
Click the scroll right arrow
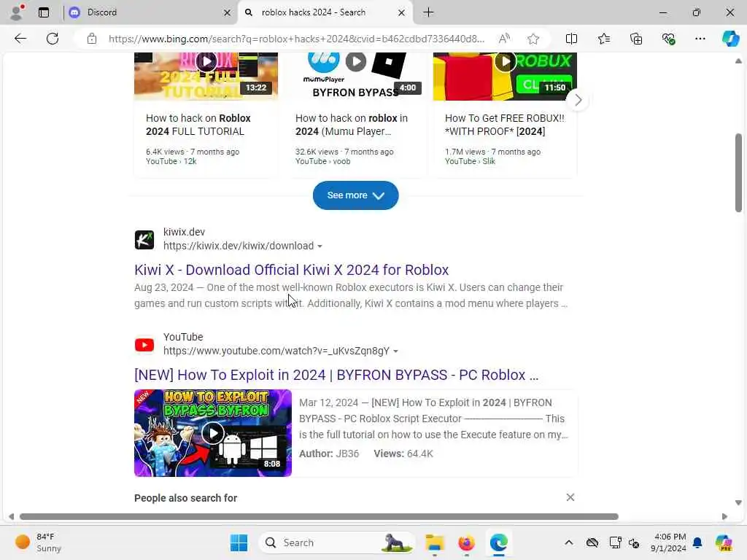724,517
